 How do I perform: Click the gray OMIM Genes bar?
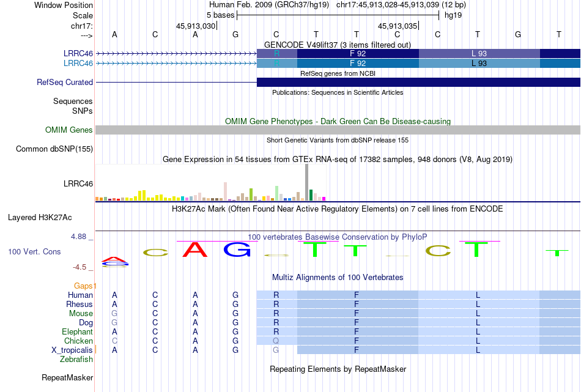coord(338,130)
